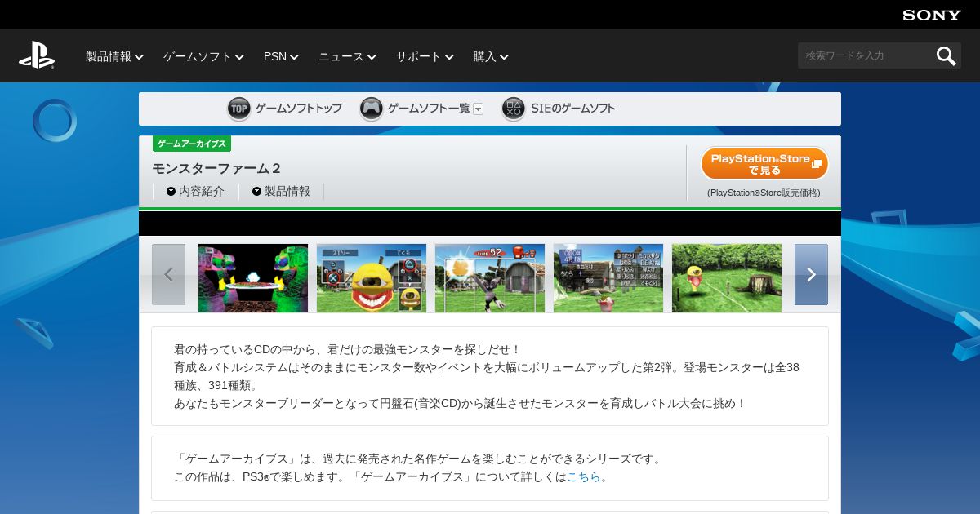Jump to 製品情報 section link
The width and height of the screenshot is (980, 514).
[x=287, y=192]
